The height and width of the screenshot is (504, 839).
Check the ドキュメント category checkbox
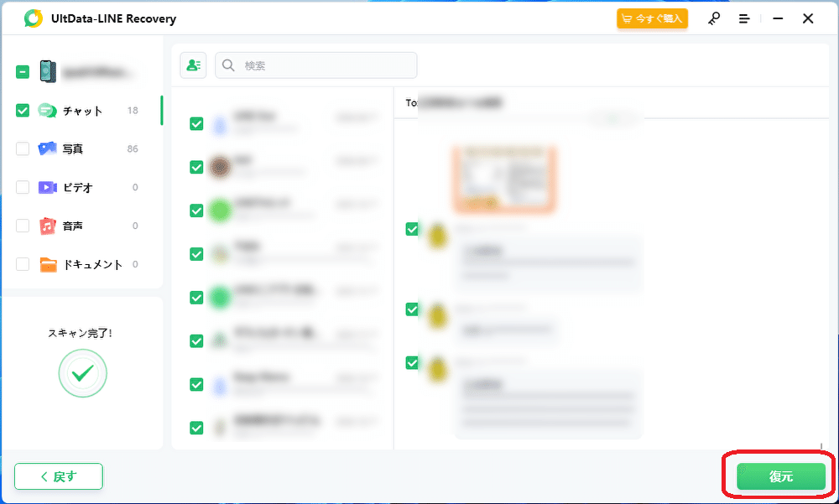pyautogui.click(x=23, y=264)
